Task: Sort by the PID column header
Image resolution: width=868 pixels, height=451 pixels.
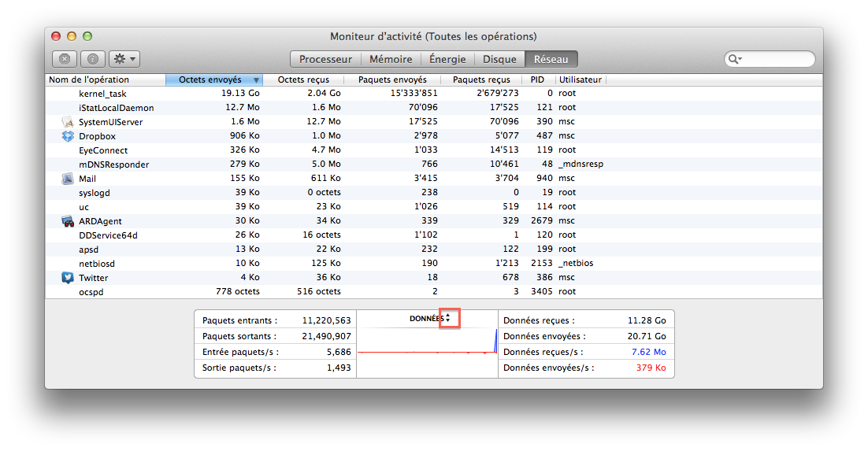Action: click(x=537, y=79)
